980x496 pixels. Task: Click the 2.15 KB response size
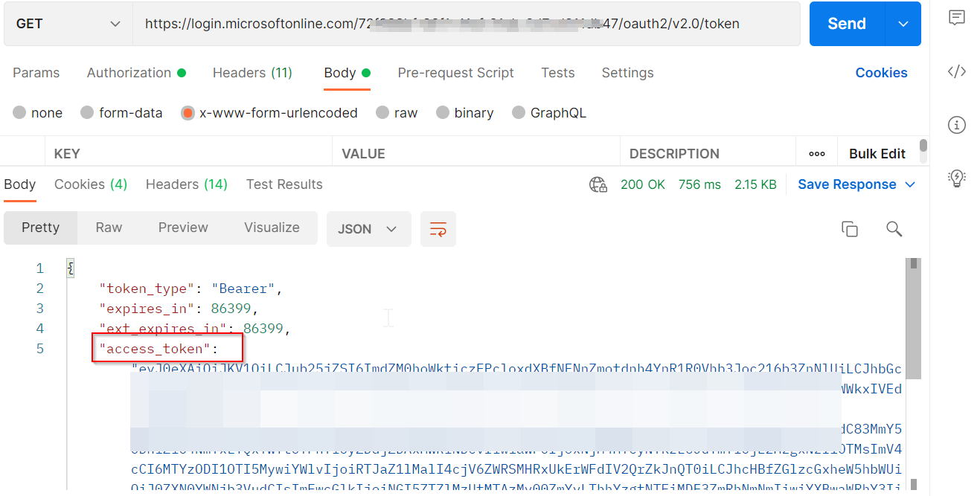755,184
